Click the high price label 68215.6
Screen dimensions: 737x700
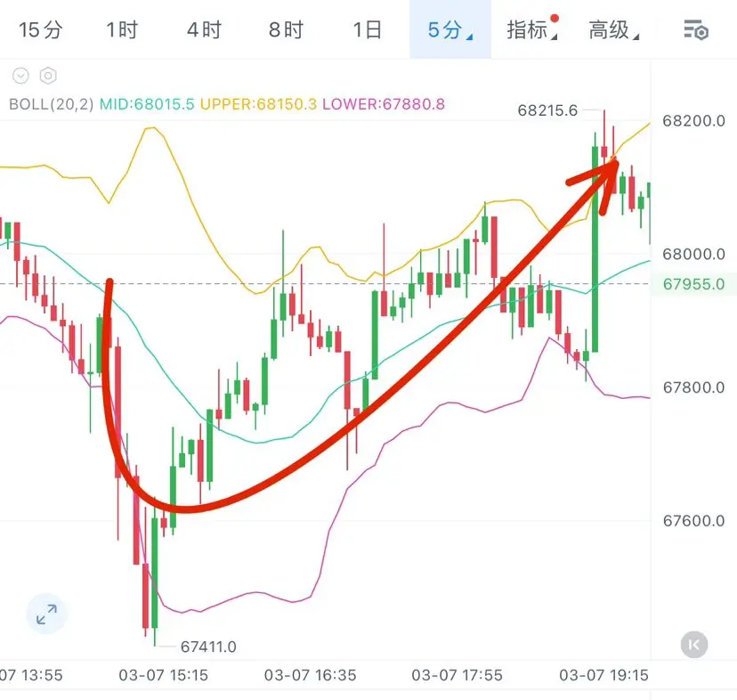(x=547, y=110)
